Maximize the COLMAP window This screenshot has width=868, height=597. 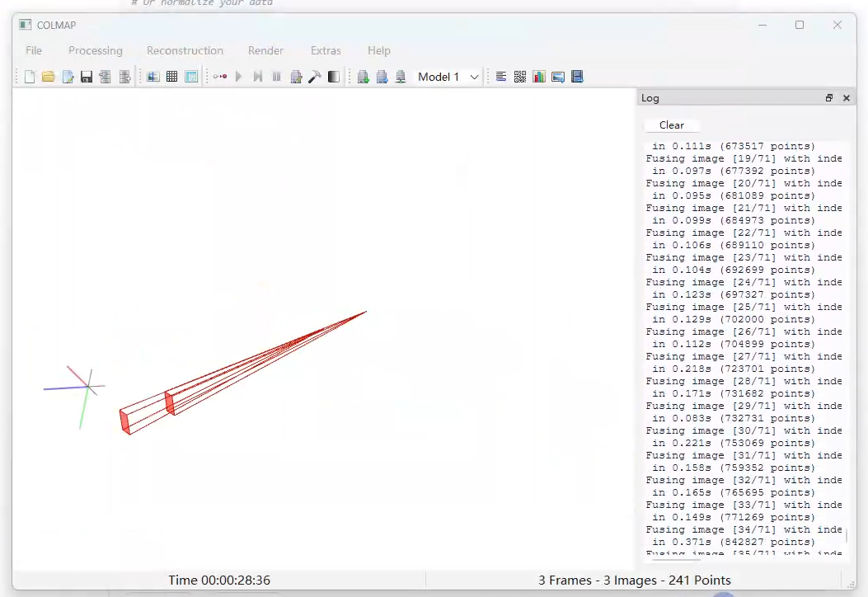[x=800, y=25]
